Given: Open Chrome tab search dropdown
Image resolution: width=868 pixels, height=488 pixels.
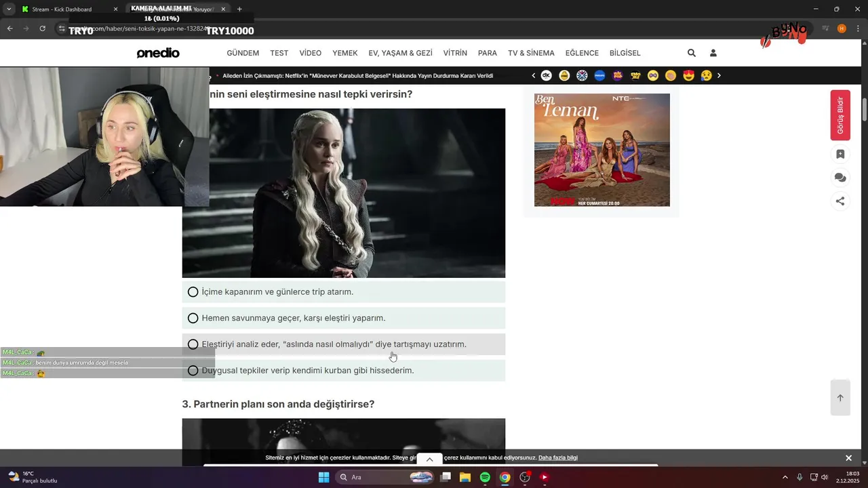Looking at the screenshot, I should tap(9, 9).
